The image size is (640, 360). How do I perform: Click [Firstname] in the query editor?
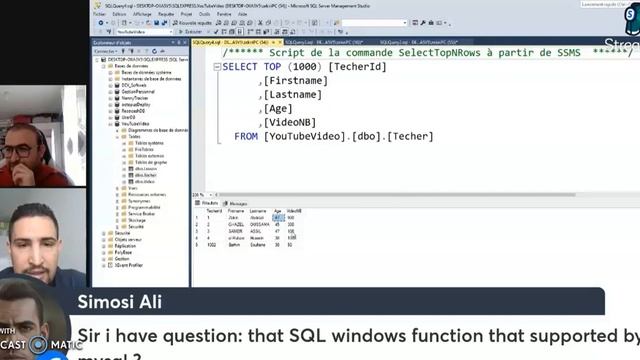(x=296, y=81)
